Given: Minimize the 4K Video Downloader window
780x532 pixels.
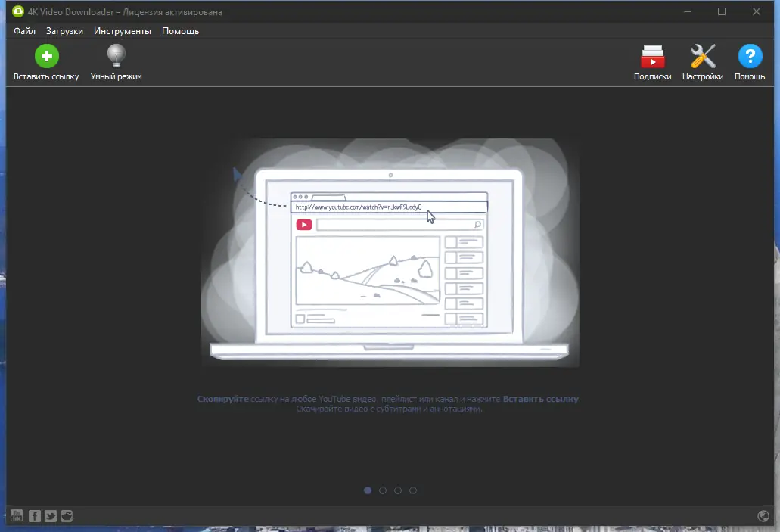Looking at the screenshot, I should tap(688, 11).
